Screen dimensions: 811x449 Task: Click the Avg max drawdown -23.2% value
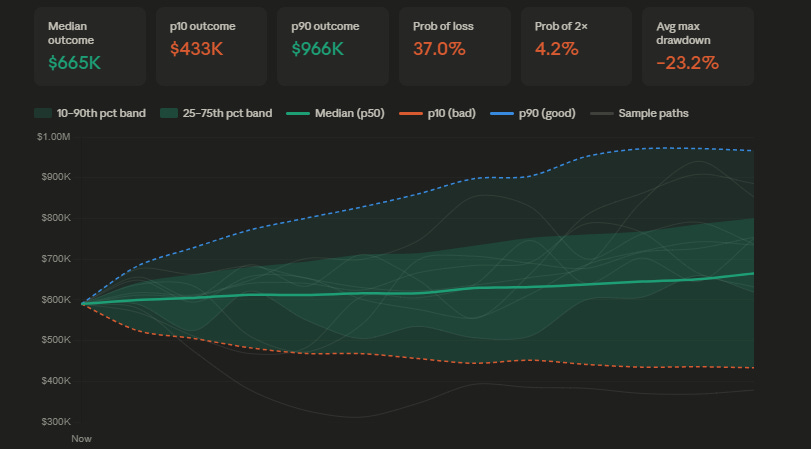(x=687, y=63)
